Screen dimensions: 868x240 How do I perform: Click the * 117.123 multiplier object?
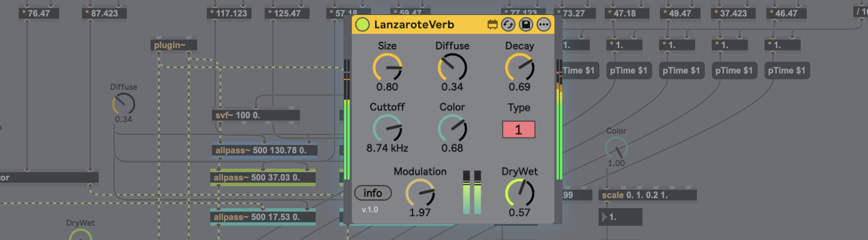click(229, 13)
